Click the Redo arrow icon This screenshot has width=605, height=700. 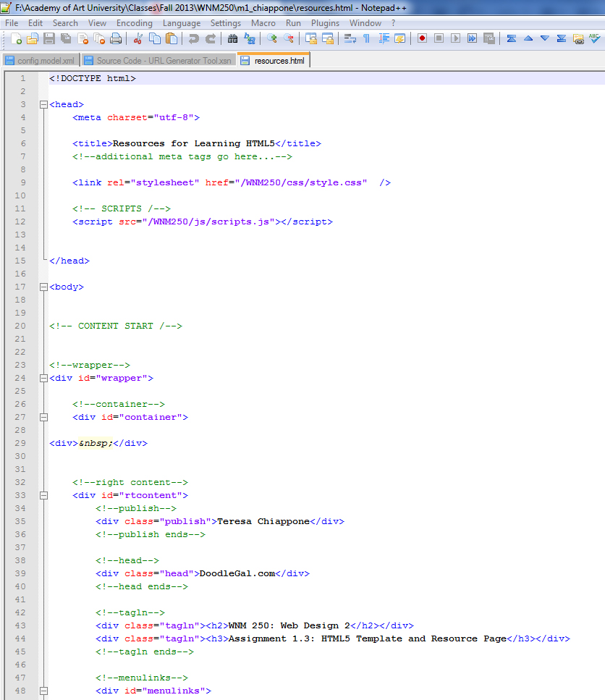pyautogui.click(x=210, y=39)
